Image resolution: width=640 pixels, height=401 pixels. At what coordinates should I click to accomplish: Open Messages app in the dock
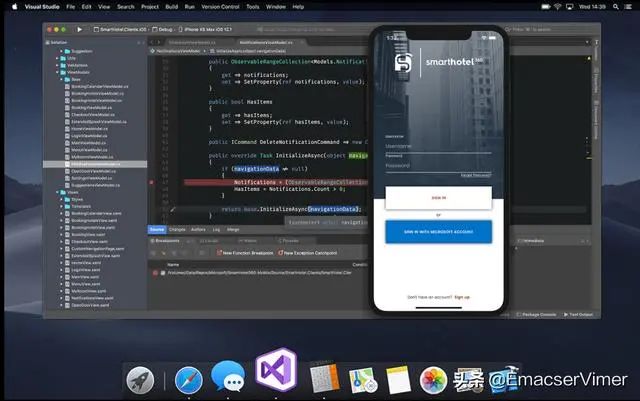point(228,378)
